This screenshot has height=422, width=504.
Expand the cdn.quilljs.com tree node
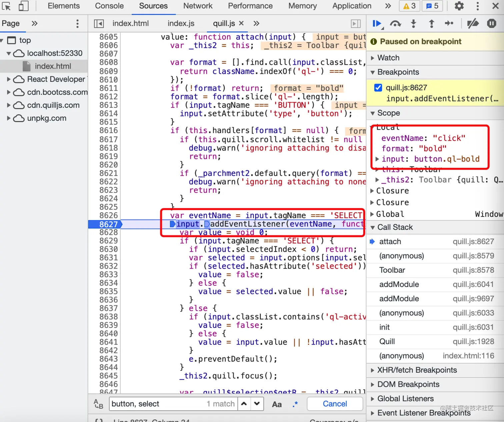click(9, 105)
